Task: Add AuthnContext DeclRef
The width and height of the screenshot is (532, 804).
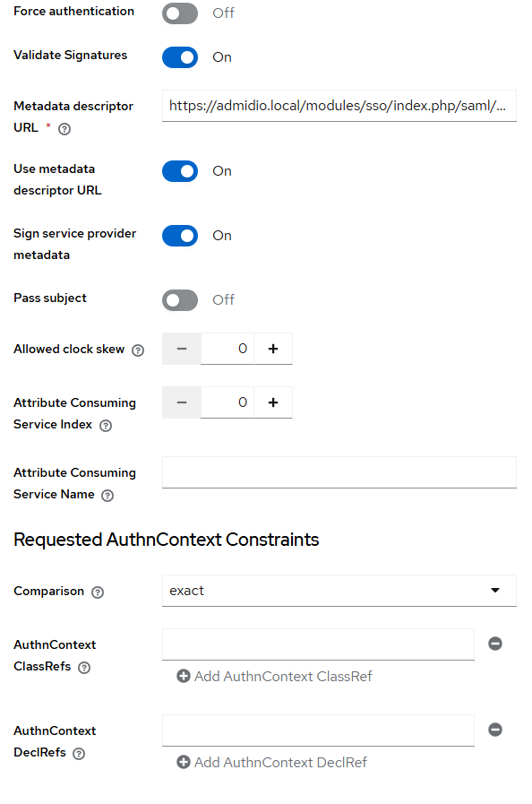Action: tap(271, 763)
